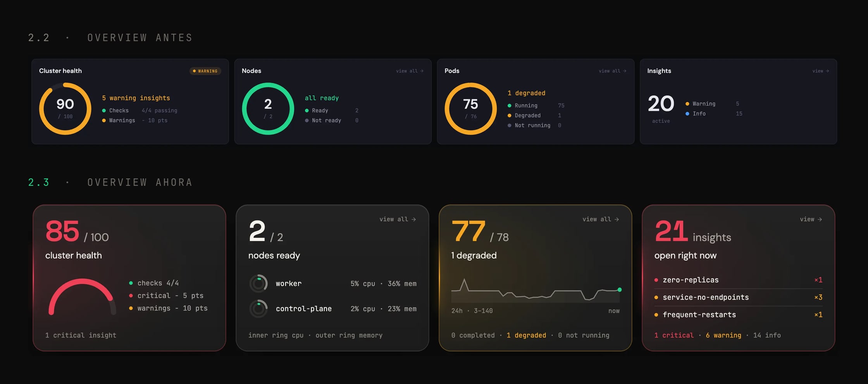Click 'view all' on the 77 / 78 pods card
Image resolution: width=868 pixels, height=384 pixels.
point(601,219)
